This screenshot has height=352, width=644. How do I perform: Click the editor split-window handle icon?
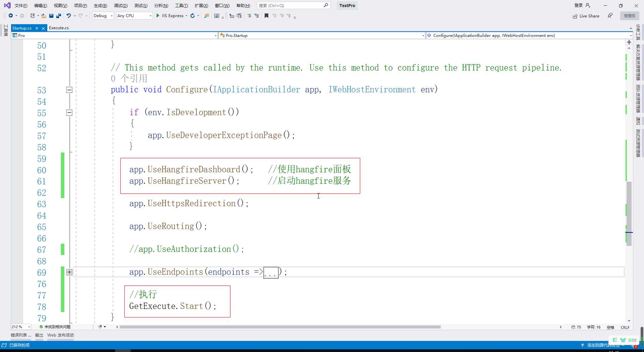pyautogui.click(x=629, y=42)
